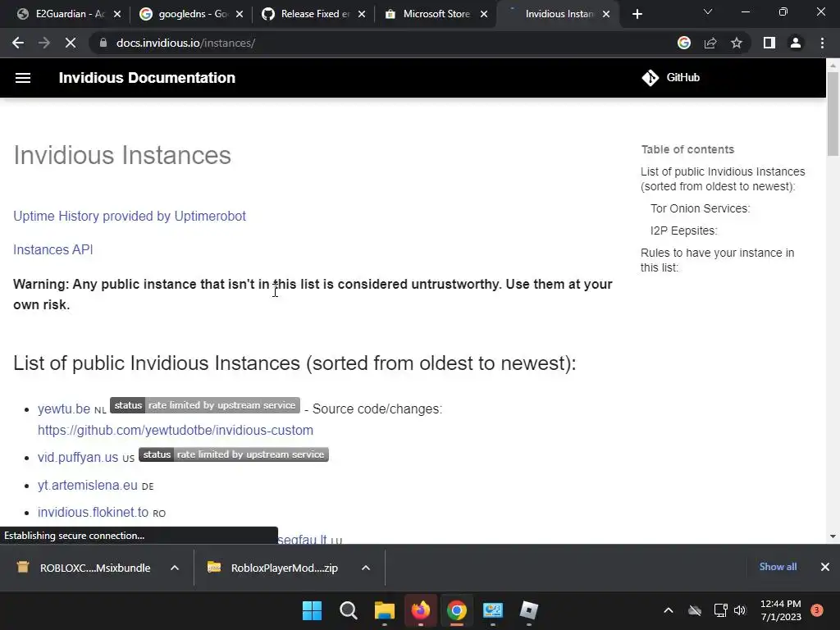Screen dimensions: 840x630
Task: Show all downloads
Action: coord(778,567)
